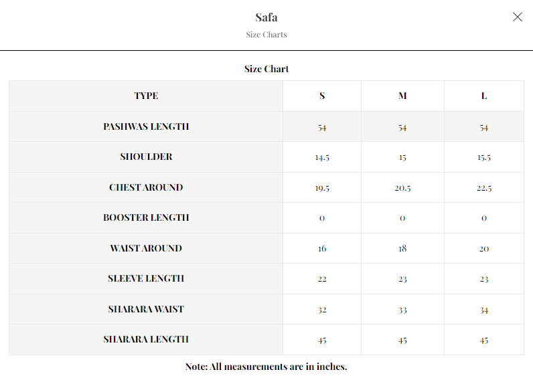Close the Safa size chart dialog
This screenshot has width=533, height=392.
point(517,17)
